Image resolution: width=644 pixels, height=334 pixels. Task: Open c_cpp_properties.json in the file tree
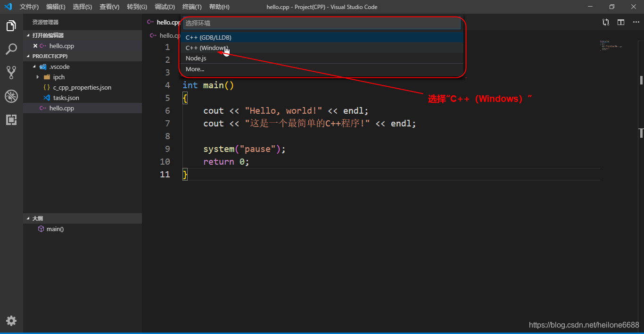(x=82, y=87)
